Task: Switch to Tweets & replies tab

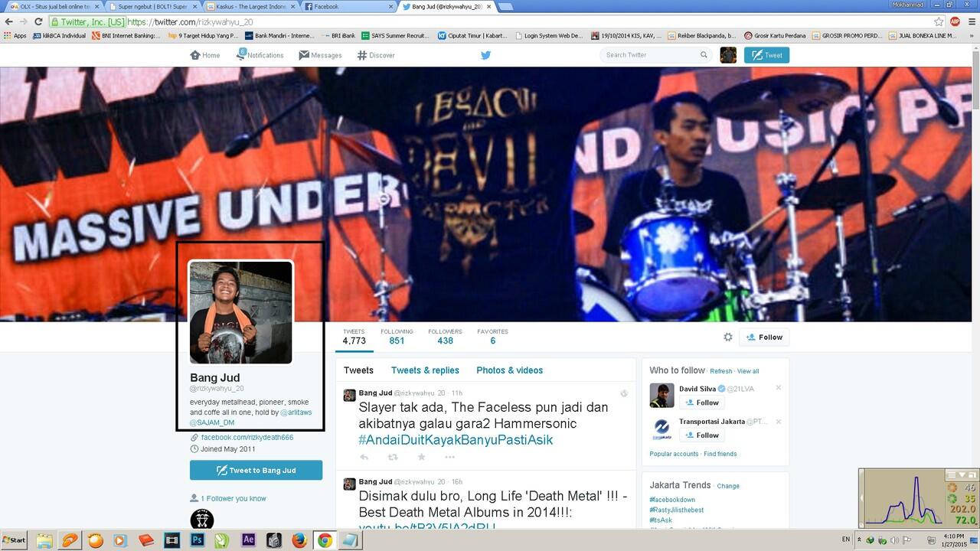Action: 425,370
